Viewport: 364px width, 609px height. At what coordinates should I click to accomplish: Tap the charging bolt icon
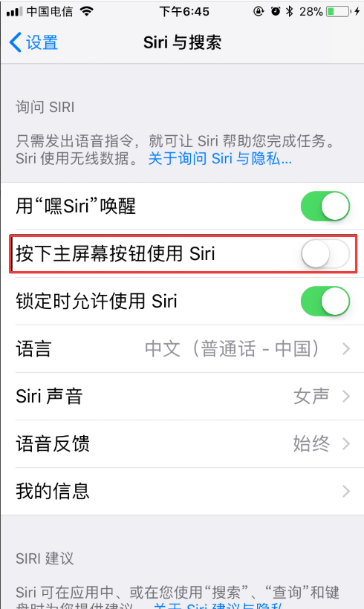[x=357, y=12]
